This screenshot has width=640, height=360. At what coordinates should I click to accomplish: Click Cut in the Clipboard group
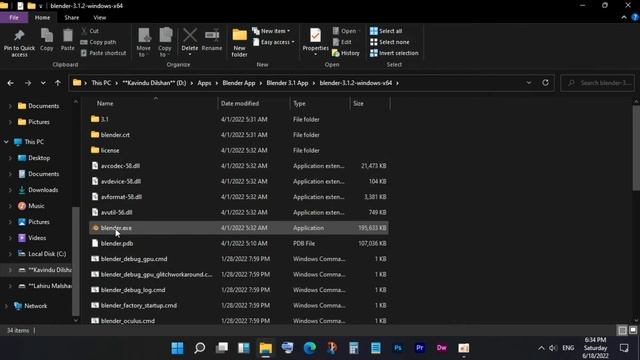(x=90, y=31)
